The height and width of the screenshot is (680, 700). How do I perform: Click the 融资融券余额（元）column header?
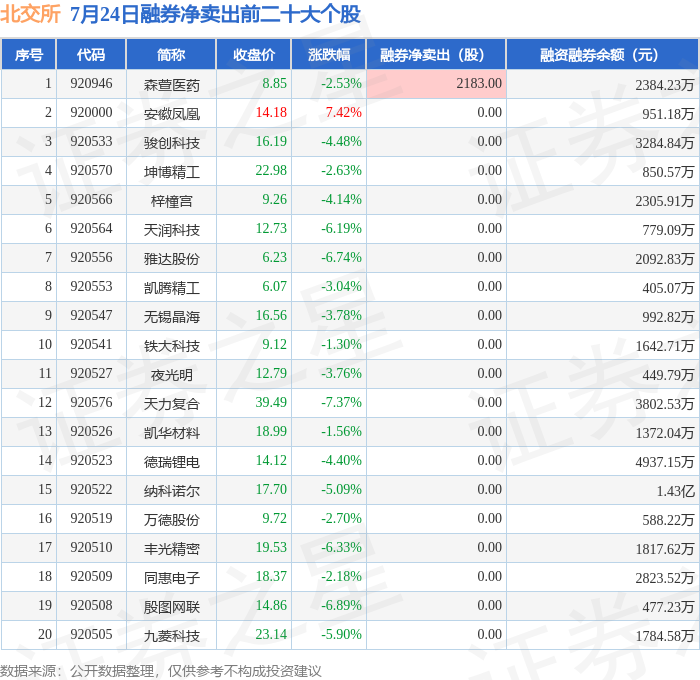[x=602, y=54]
